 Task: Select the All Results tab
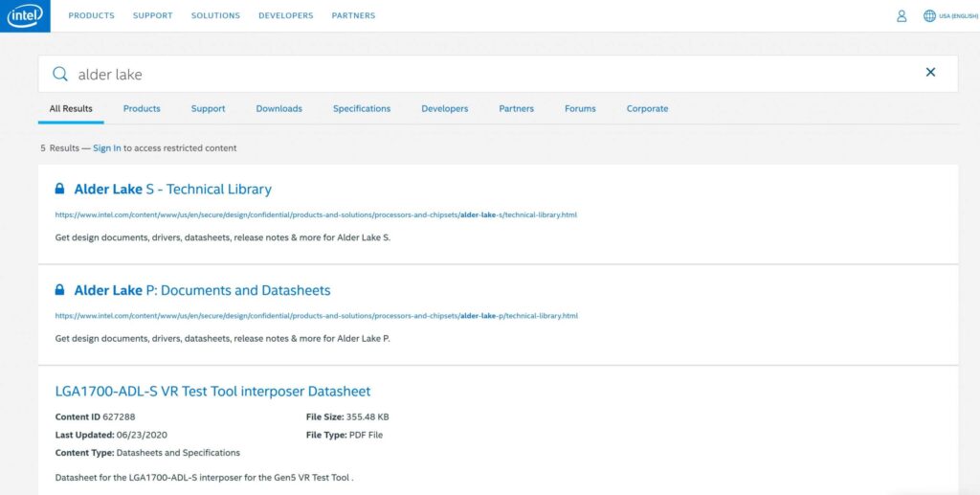point(71,109)
